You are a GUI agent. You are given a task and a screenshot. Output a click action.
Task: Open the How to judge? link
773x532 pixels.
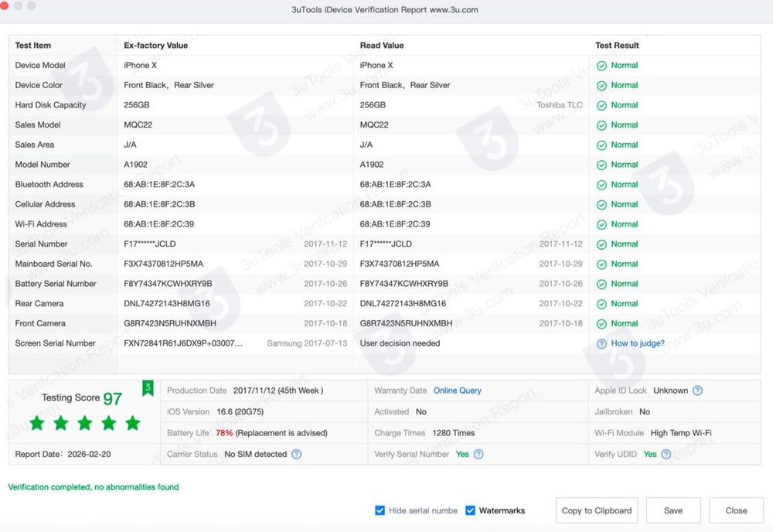638,343
